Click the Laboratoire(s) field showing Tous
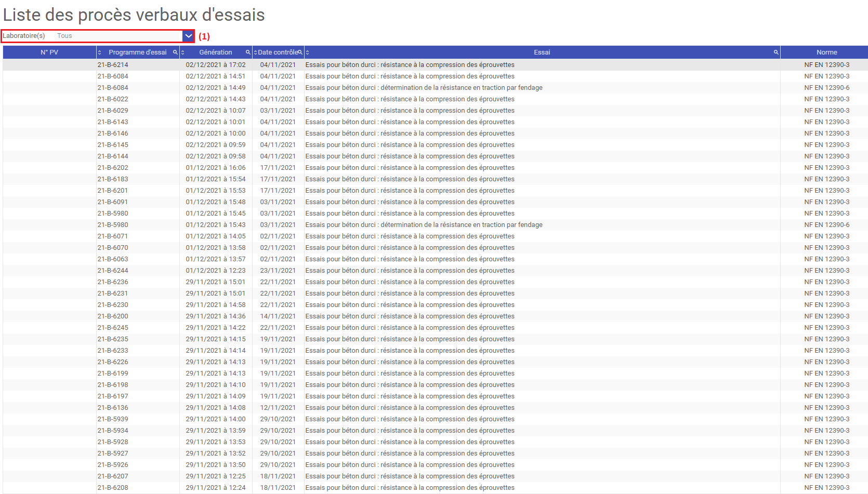868x494 pixels. (119, 36)
